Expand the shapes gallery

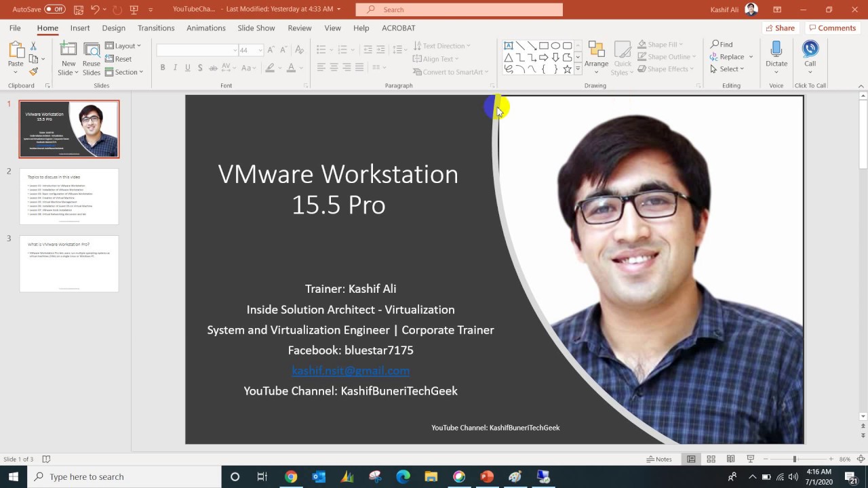click(x=578, y=69)
